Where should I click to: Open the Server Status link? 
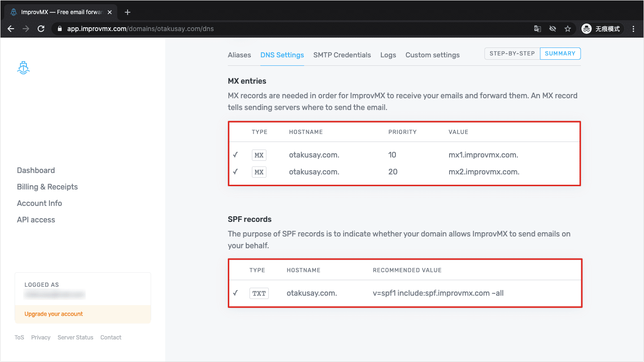(75, 338)
